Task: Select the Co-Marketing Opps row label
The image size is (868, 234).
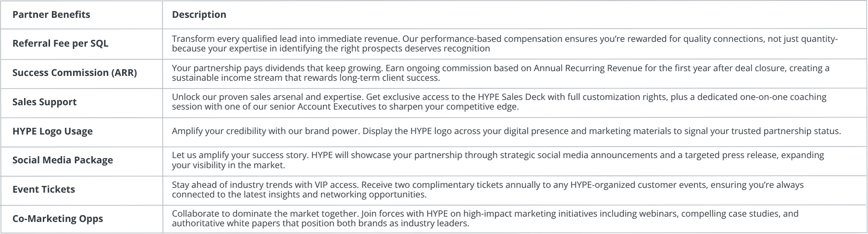Action: coord(58,219)
